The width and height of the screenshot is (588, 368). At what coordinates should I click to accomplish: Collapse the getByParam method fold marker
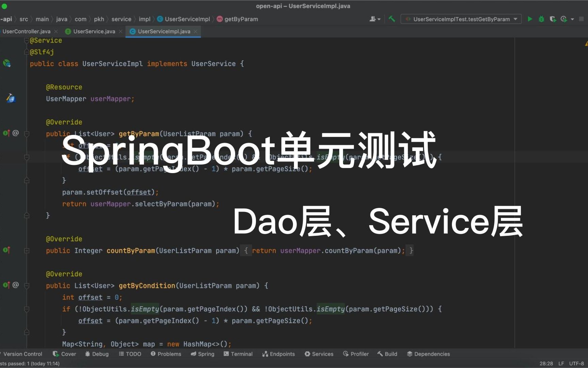tap(27, 134)
